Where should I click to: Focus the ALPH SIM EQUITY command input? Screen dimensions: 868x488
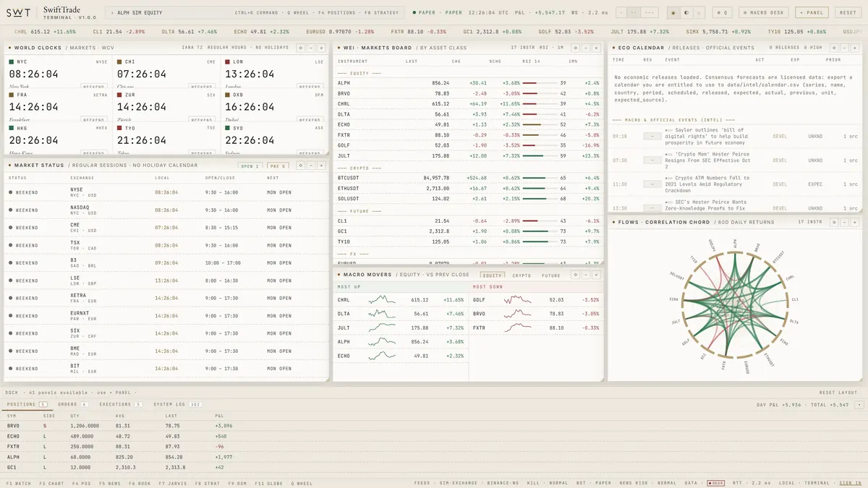tap(255, 12)
